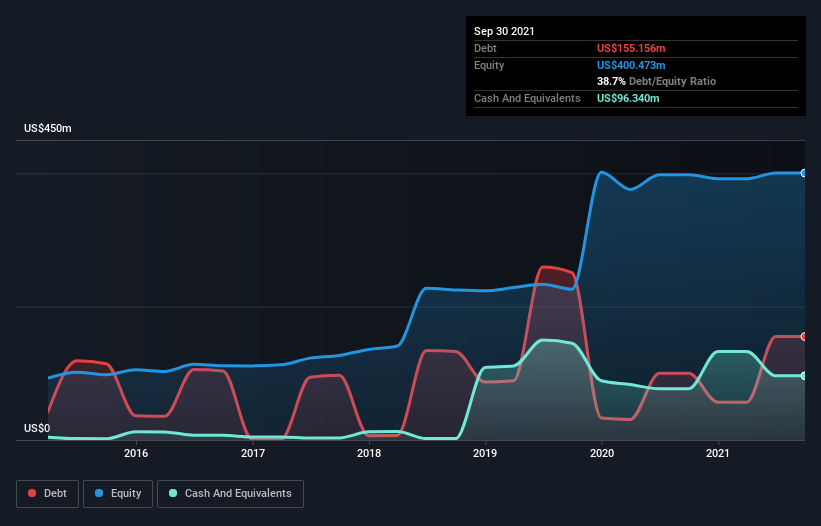
Task: Click the 2018 x-axis label
Action: click(369, 453)
